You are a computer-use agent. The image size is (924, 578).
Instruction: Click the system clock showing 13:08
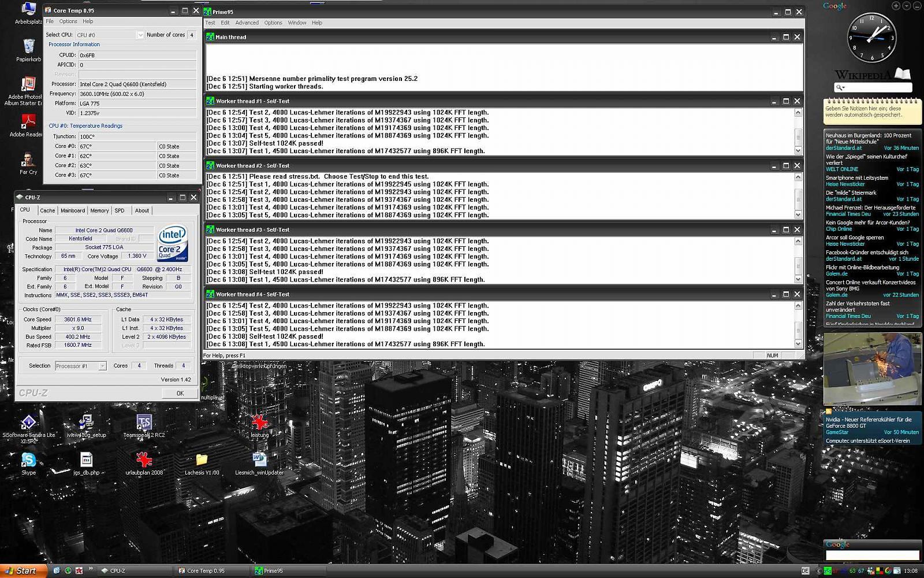(x=911, y=571)
